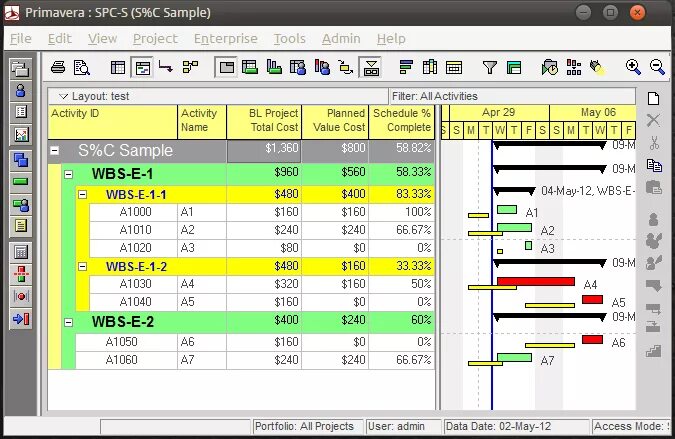Toggle the Gantt Chart view icon

pyautogui.click(x=142, y=68)
